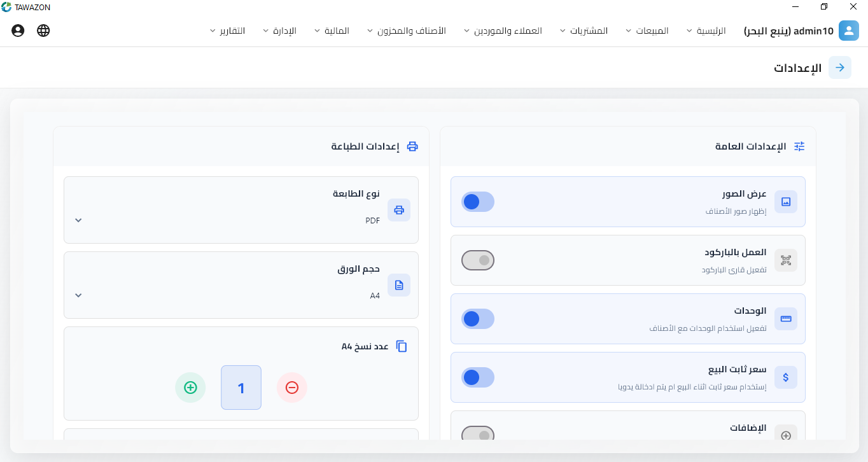
Task: Disable the عرض الصور toggle
Action: coord(478,201)
